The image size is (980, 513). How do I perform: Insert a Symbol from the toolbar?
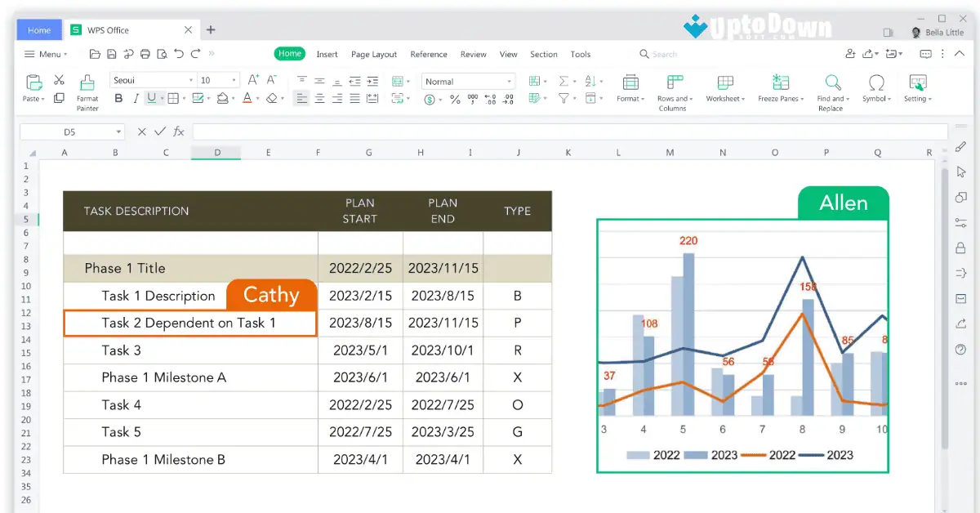click(x=876, y=90)
